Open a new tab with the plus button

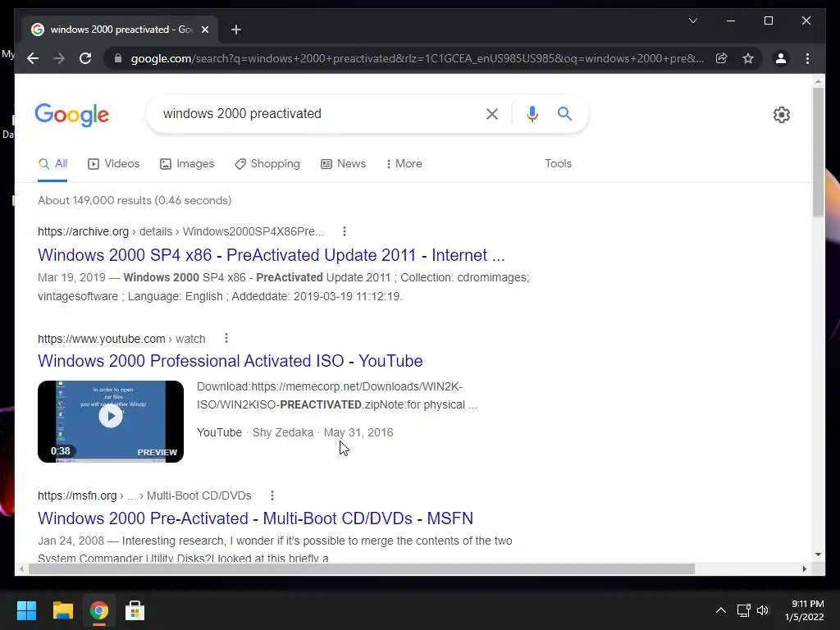235,30
